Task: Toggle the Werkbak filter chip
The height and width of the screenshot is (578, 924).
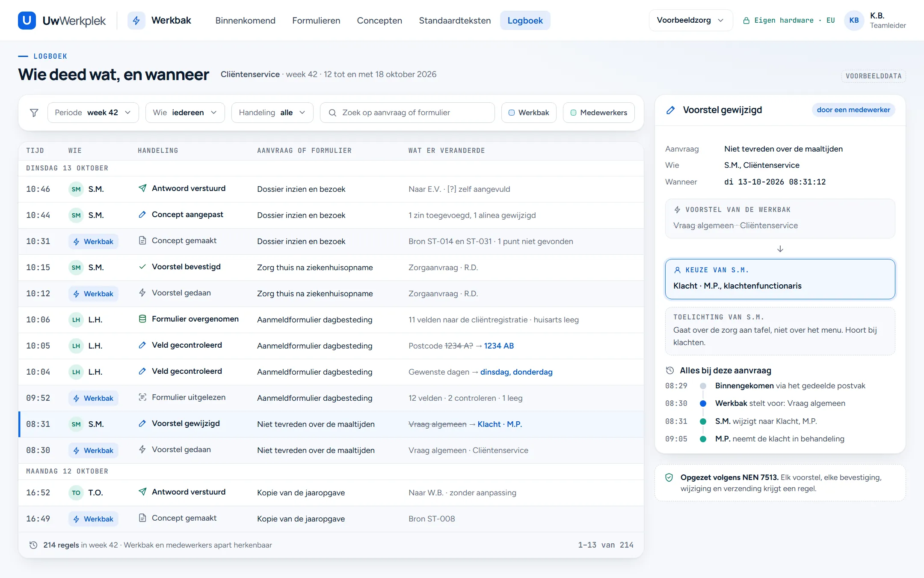Action: tap(529, 113)
